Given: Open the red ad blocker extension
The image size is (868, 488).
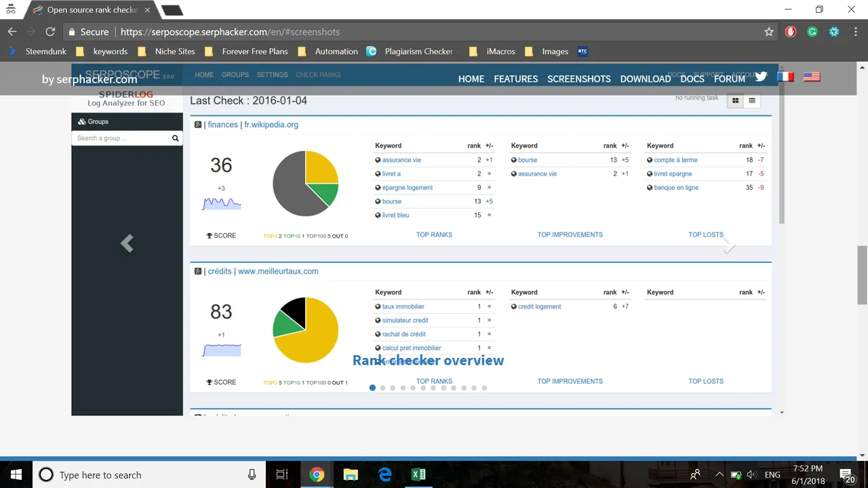Looking at the screenshot, I should (791, 32).
